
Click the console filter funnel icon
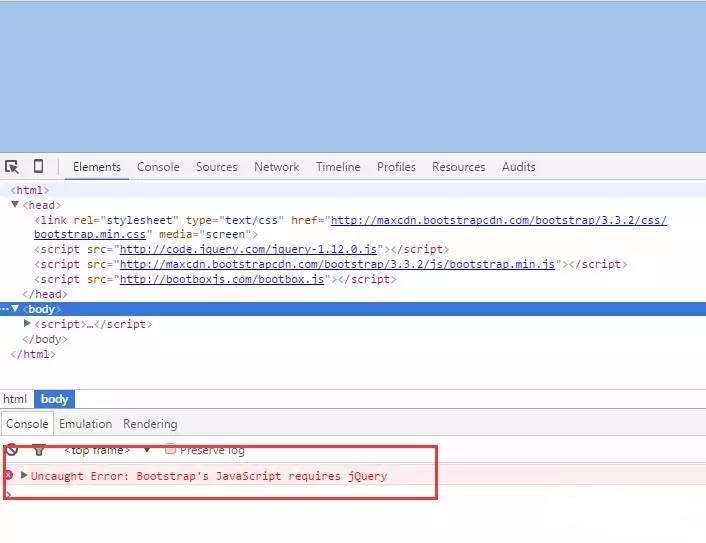click(39, 451)
